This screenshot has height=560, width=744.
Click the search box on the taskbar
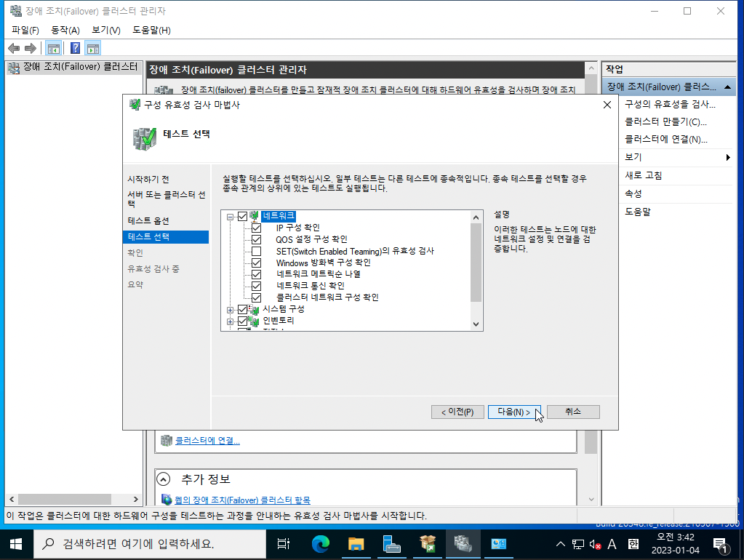click(x=150, y=544)
